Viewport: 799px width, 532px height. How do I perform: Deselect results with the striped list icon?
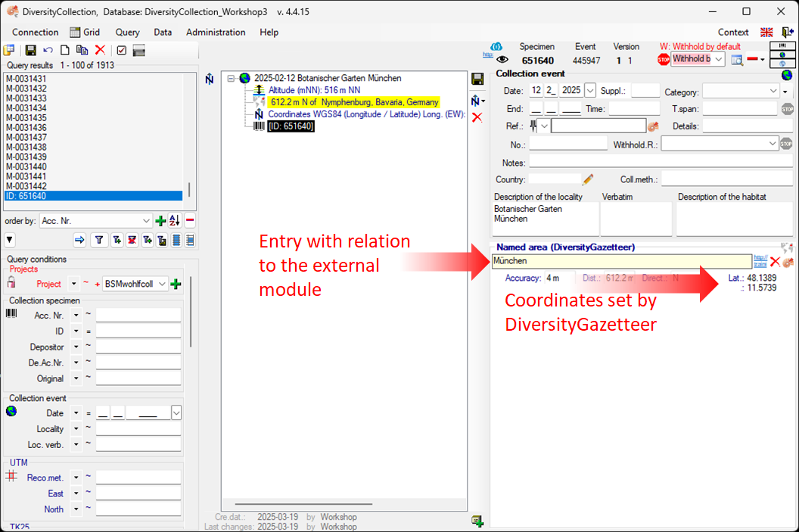click(x=190, y=240)
